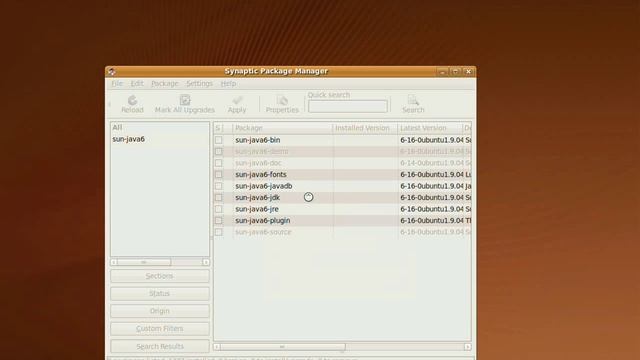This screenshot has width=640, height=360.
Task: Click the filter list horizontal scrollbar thumb
Action: click(144, 262)
